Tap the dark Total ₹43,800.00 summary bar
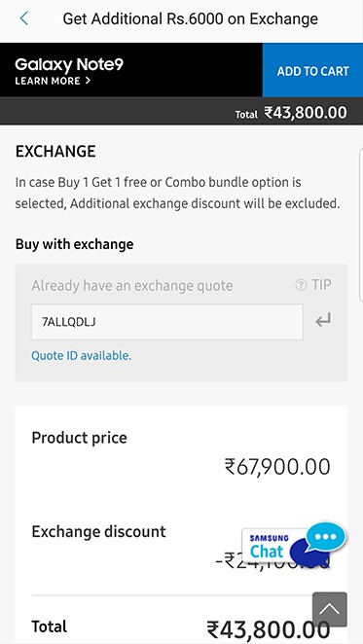Image resolution: width=363 pixels, height=644 pixels. click(181, 111)
